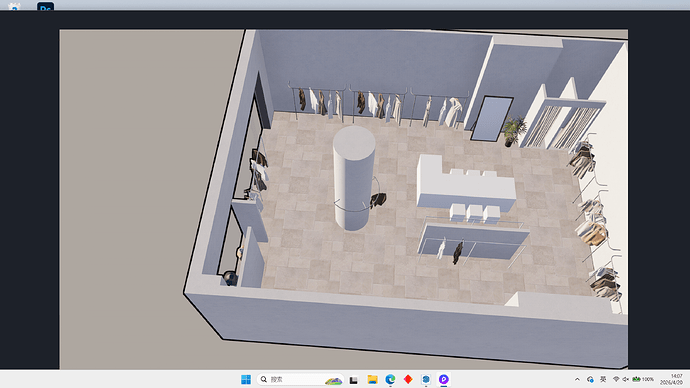The width and height of the screenshot is (690, 388).
Task: Open the cloud sync tray icon
Action: [x=590, y=379]
